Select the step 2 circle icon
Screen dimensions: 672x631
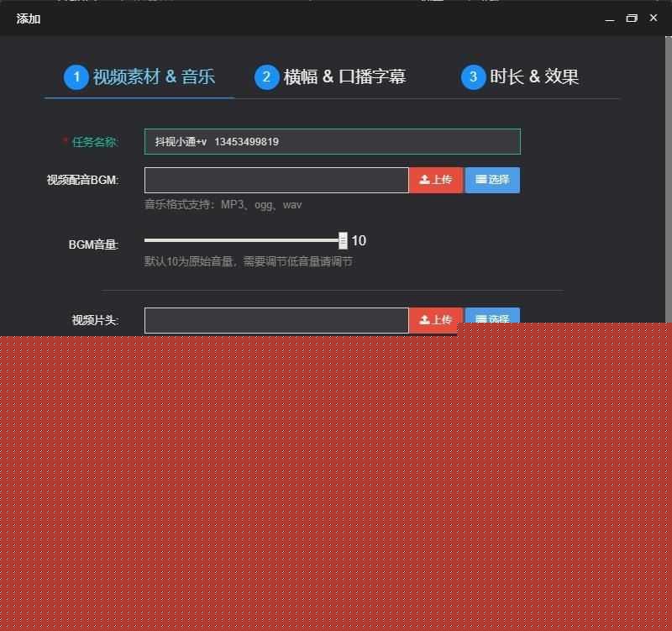266,76
